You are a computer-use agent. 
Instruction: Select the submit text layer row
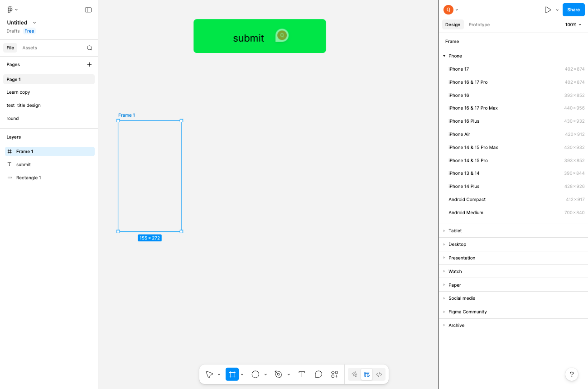[x=50, y=165]
